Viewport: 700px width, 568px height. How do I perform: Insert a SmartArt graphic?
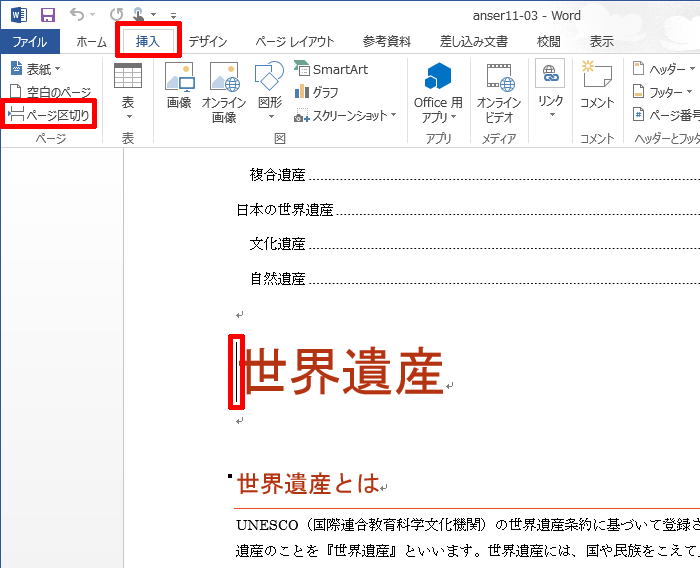click(x=331, y=69)
